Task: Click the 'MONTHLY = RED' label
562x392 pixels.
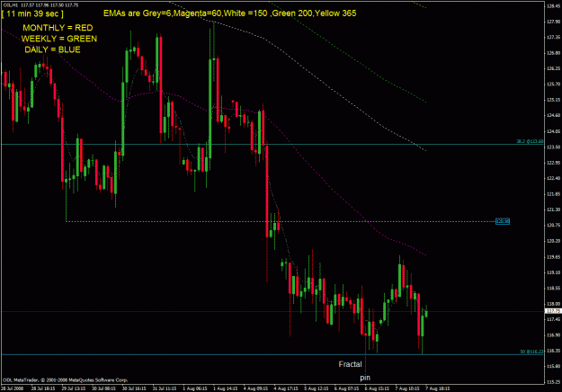Action: pos(58,28)
